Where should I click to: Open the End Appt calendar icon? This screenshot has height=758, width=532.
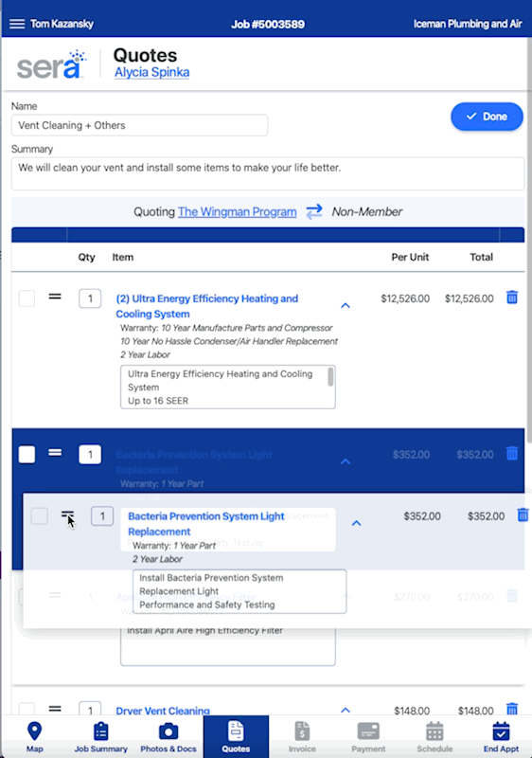point(501,731)
